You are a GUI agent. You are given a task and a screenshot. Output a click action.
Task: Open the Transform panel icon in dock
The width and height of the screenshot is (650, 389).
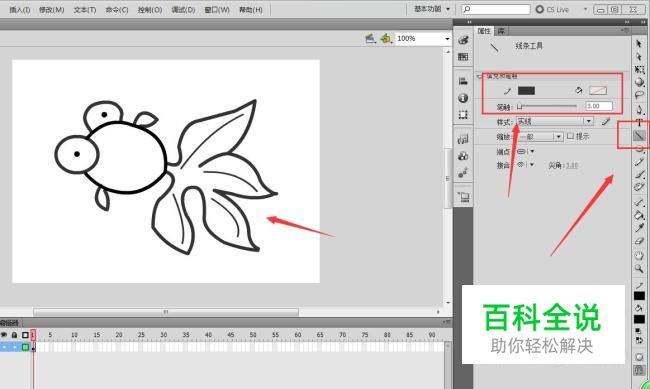pyautogui.click(x=463, y=114)
